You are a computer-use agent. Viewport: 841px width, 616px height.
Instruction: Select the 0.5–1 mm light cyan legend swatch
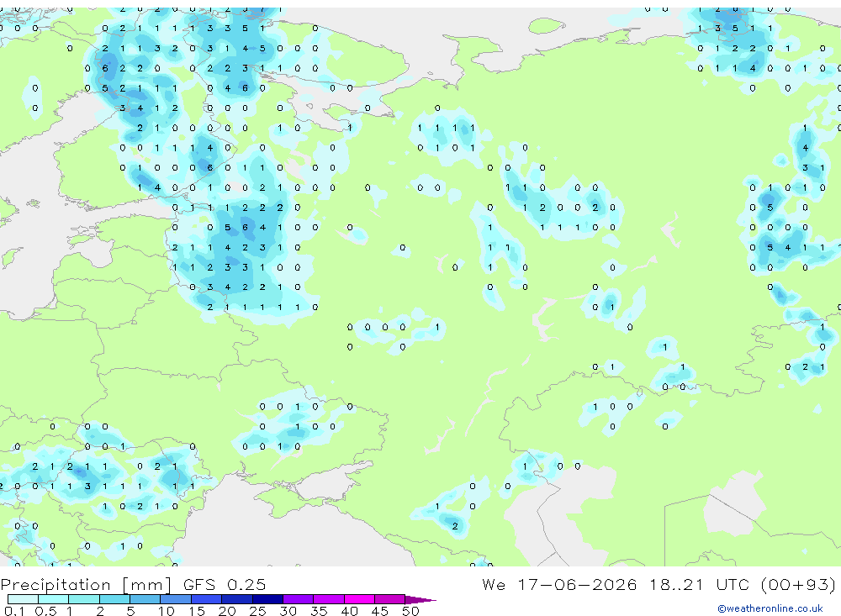click(54, 599)
